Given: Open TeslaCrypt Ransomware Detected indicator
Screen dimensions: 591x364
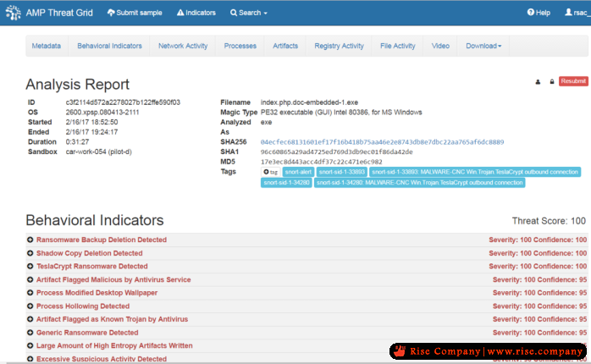Looking at the screenshot, I should coord(92,267).
